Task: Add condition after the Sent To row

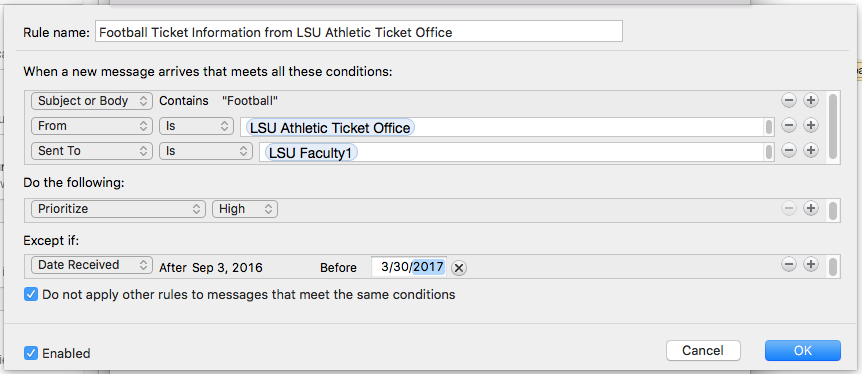Action: click(811, 150)
